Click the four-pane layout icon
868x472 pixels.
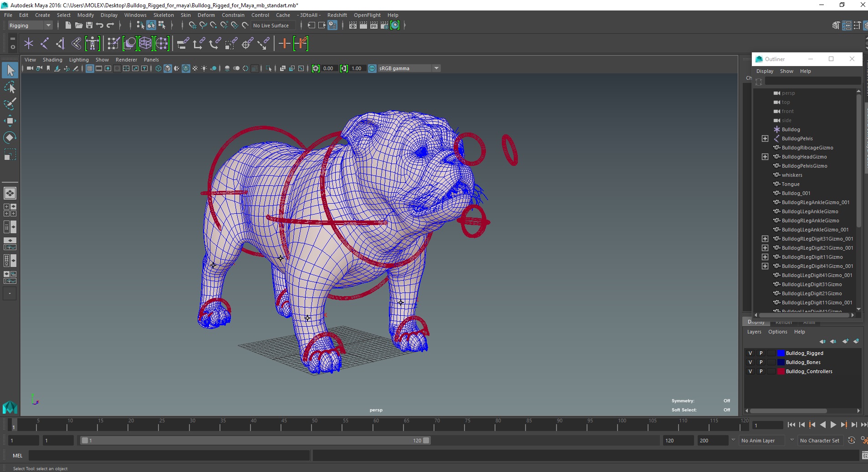coord(10,210)
